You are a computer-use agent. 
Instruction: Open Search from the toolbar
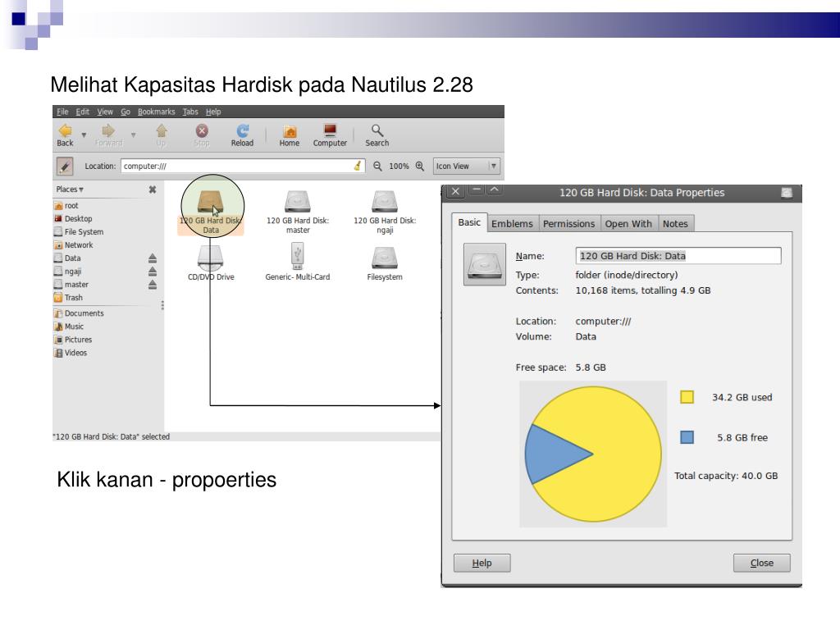[377, 135]
